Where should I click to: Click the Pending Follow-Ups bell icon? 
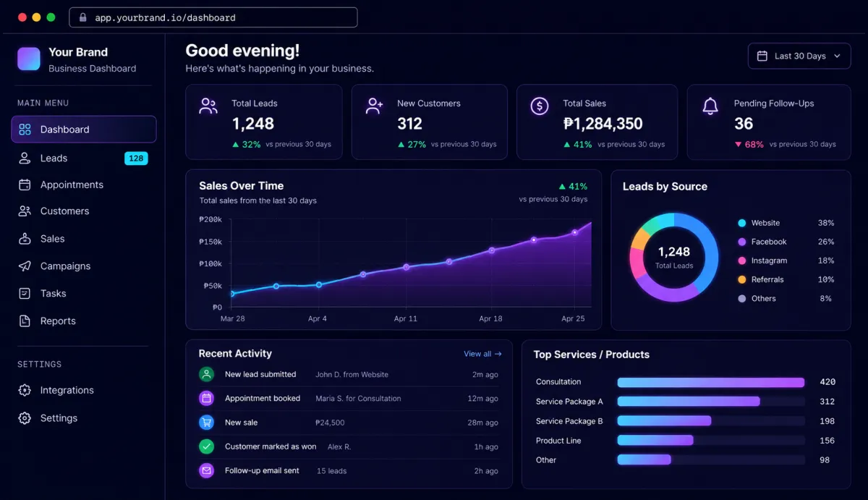[710, 106]
